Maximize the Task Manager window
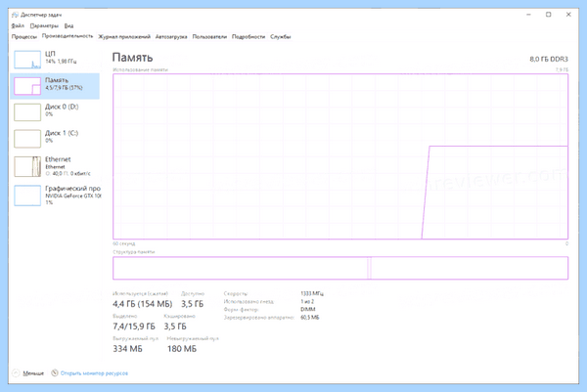The height and width of the screenshot is (392, 587). [549, 15]
